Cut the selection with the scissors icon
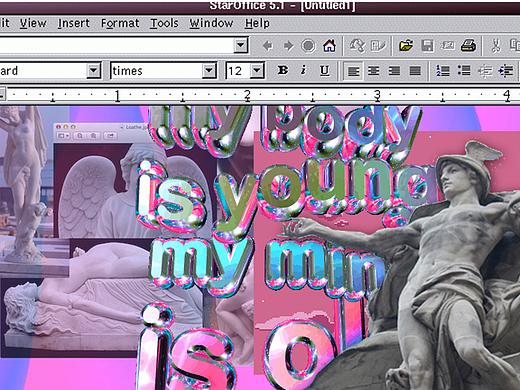 [x=496, y=45]
